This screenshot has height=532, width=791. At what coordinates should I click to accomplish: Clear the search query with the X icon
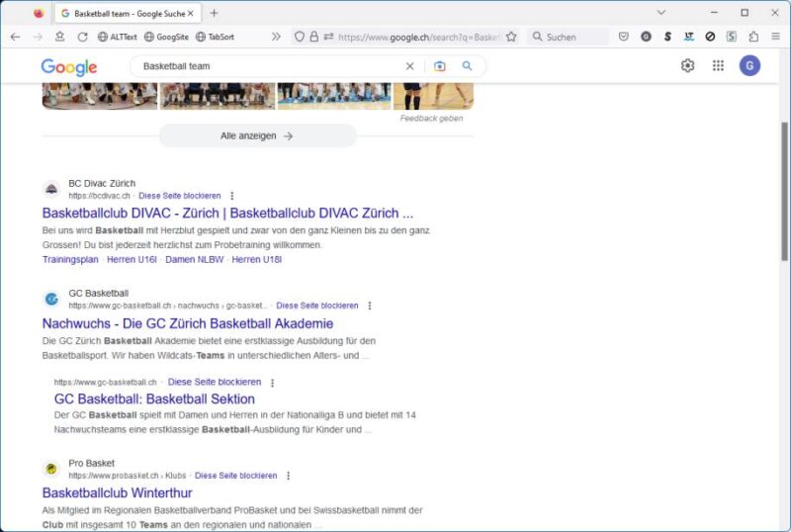[409, 66]
